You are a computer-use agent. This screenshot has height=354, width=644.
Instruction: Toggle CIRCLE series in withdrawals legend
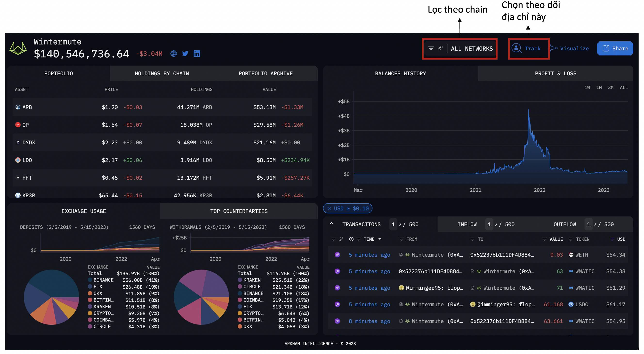pos(249,287)
